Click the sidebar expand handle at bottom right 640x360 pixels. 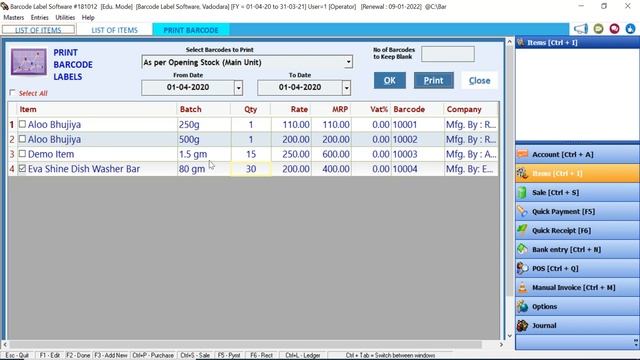tap(636, 342)
